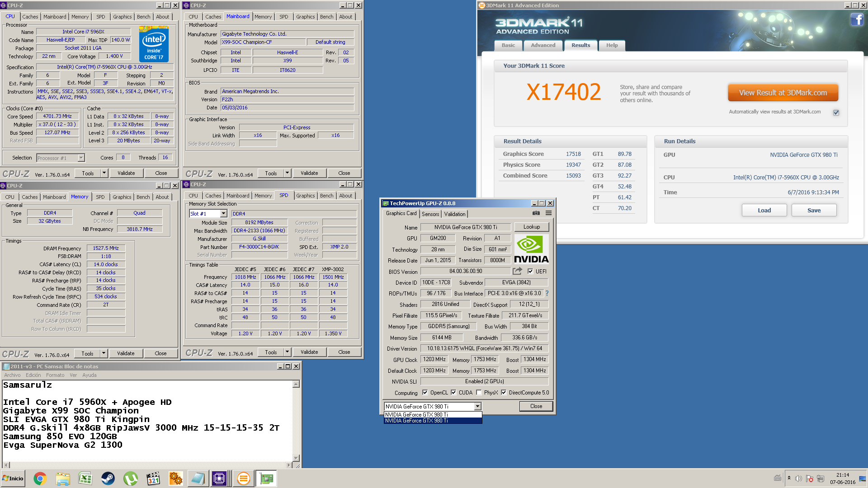Viewport: 868px width, 488px height.
Task: Open Windows Explorer folder icon in taskbar
Action: [63, 479]
